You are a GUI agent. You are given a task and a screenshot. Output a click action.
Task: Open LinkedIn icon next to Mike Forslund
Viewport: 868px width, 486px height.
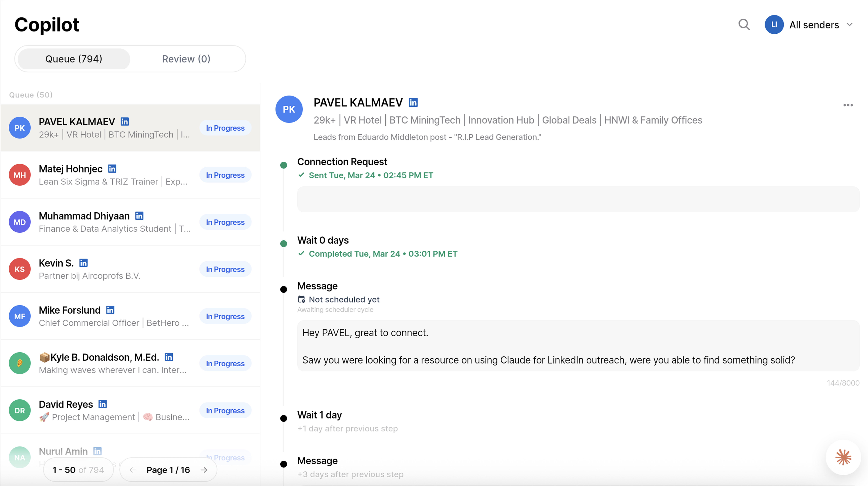[110, 310]
